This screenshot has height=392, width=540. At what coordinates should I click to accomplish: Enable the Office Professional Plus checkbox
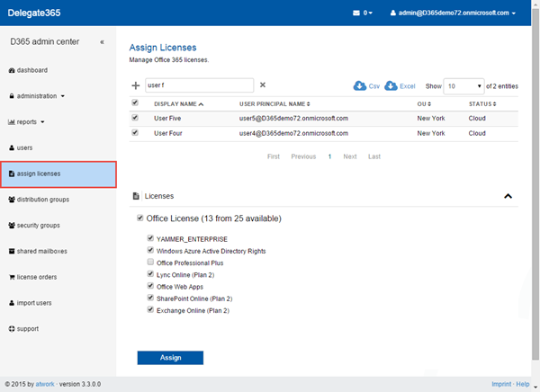pos(150,263)
